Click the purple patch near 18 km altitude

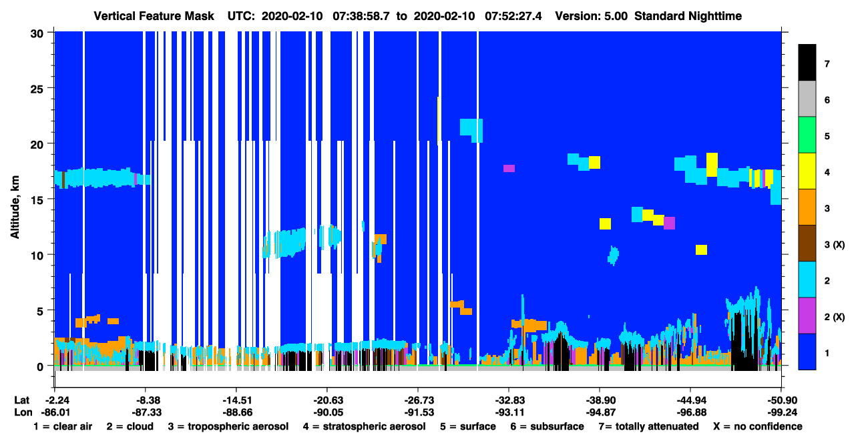coord(509,168)
